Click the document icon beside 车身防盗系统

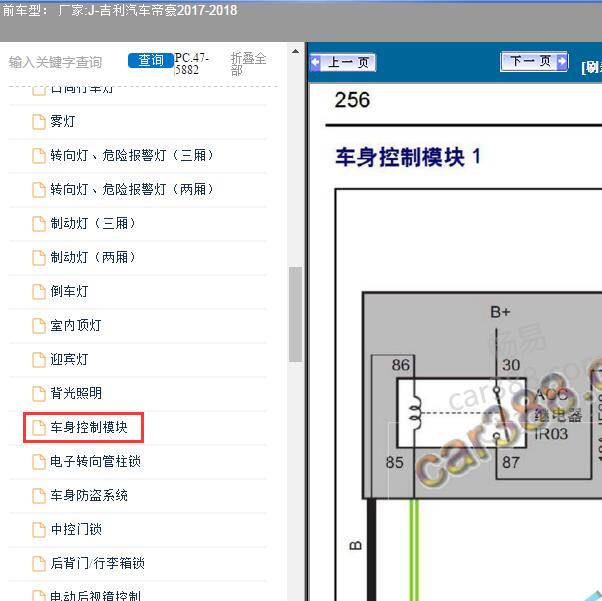tap(39, 496)
